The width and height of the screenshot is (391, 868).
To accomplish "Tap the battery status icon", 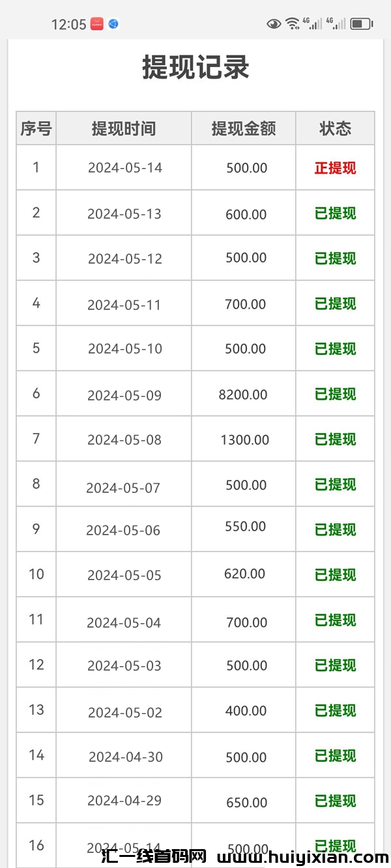I will coord(361,24).
